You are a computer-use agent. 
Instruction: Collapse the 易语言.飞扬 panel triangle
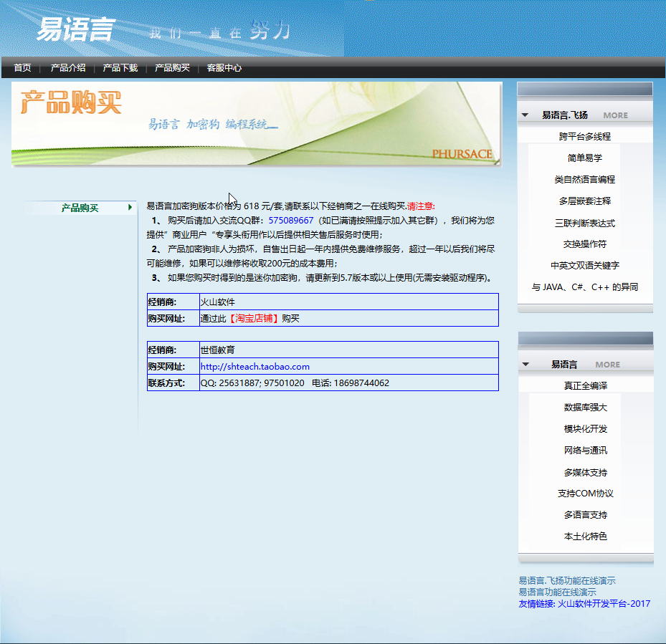[525, 115]
